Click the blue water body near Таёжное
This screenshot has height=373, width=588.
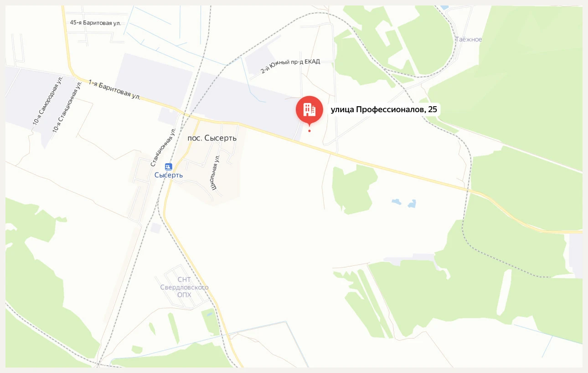(444, 8)
